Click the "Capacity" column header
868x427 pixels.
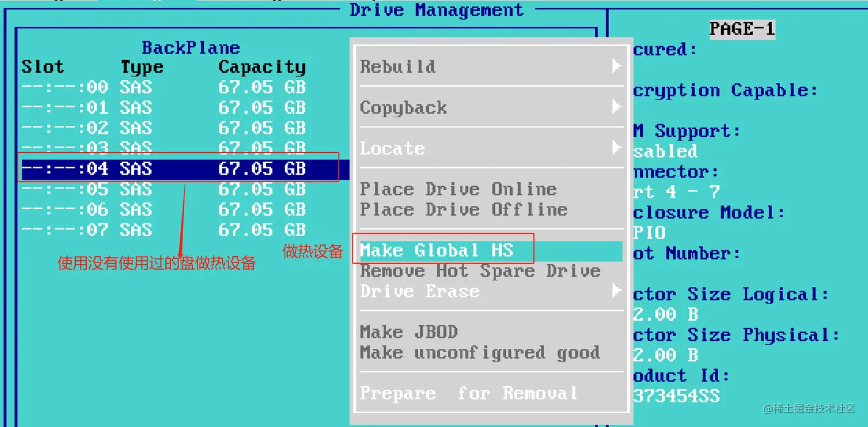[x=262, y=67]
